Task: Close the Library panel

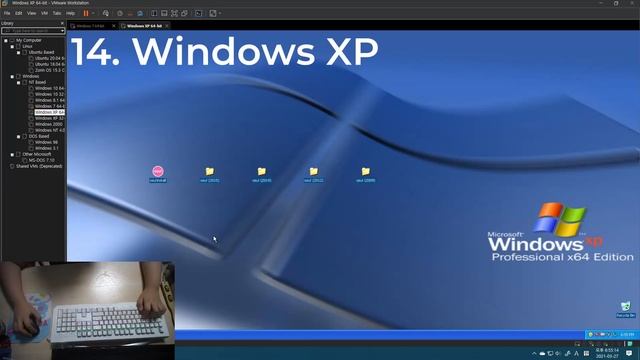Action: coord(62,23)
